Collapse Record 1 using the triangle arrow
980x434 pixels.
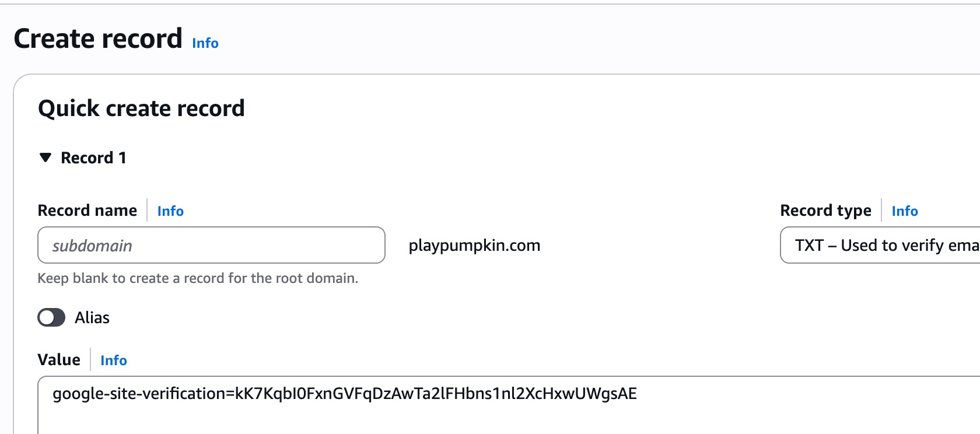[x=45, y=157]
